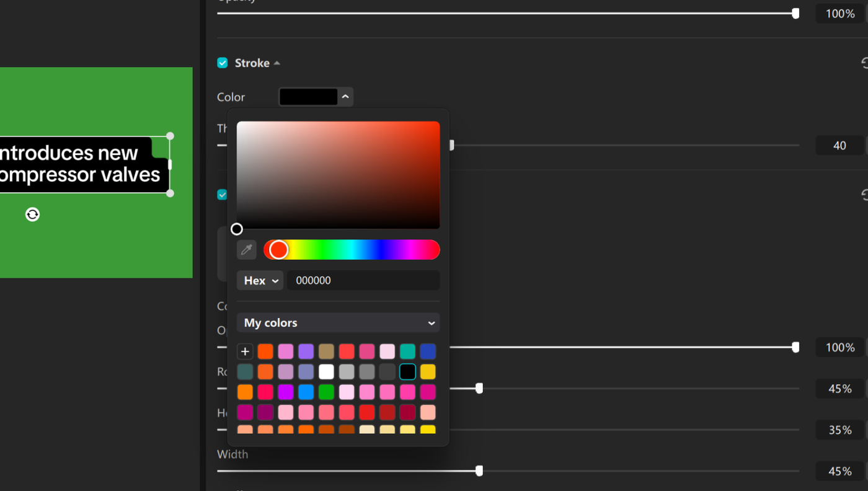Click the selected black swatch

point(407,372)
